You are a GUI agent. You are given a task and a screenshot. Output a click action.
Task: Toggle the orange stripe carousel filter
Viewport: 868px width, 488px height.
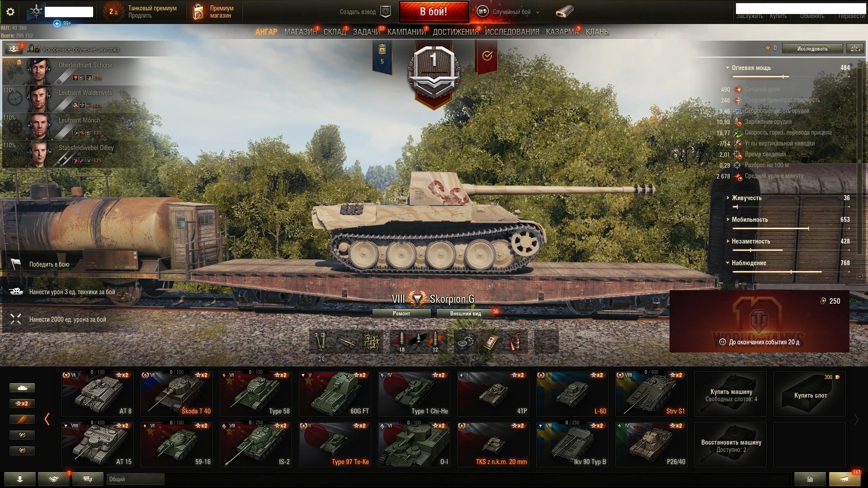click(22, 419)
